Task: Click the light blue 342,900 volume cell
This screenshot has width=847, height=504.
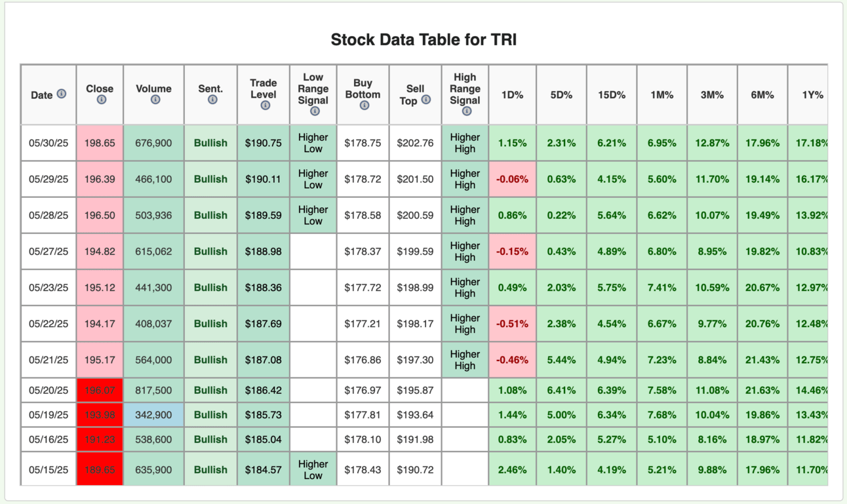Action: tap(153, 415)
